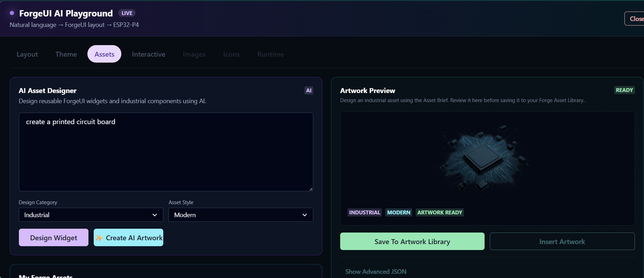Viewport: 644px width, 278px height.
Task: Open the Icons tab
Action: [x=231, y=54]
